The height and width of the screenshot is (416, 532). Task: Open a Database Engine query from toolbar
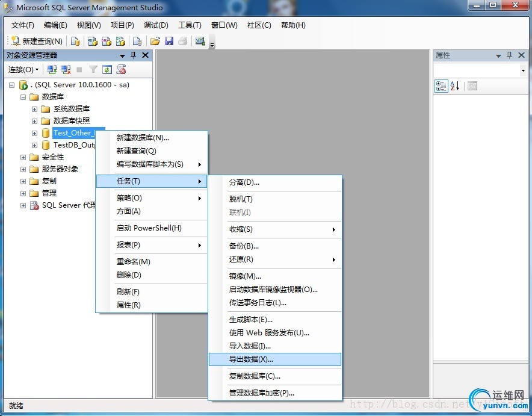tap(75, 42)
